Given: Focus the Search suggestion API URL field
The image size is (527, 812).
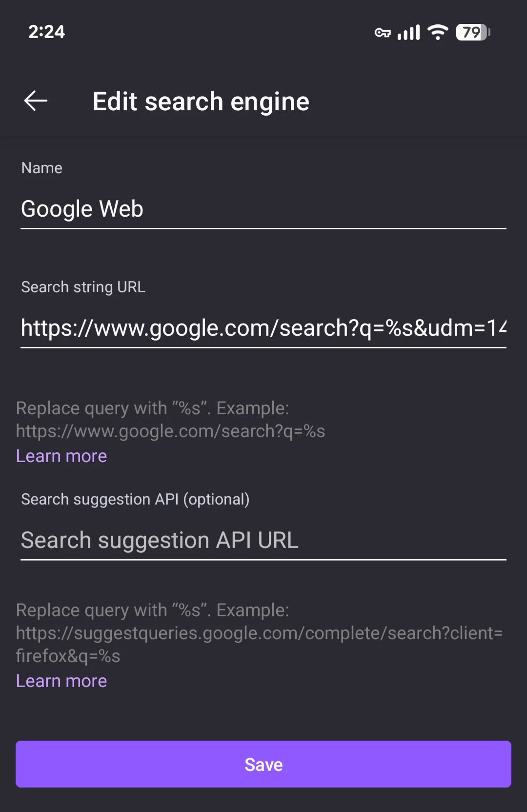Looking at the screenshot, I should (263, 541).
